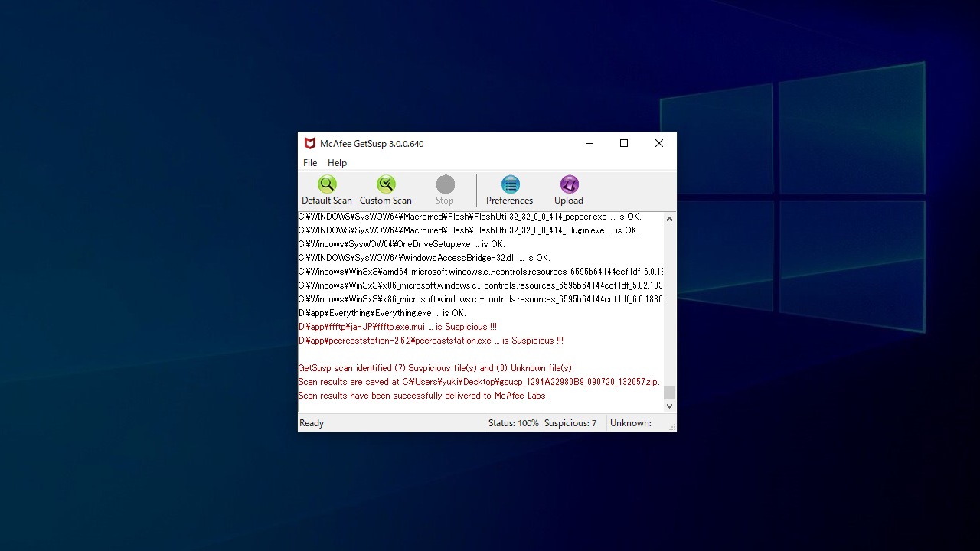Maximize the McAfee GetSusp window
The height and width of the screenshot is (551, 980).
(624, 143)
